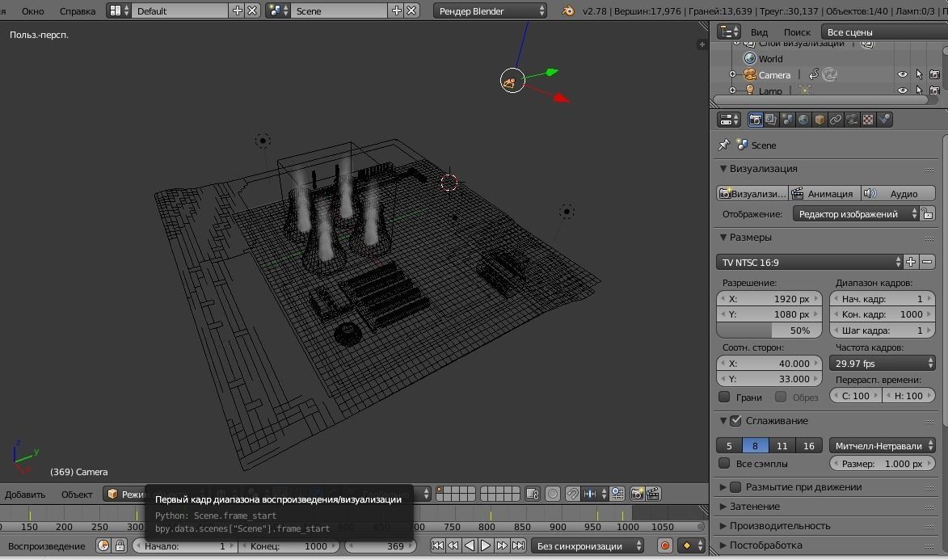Click the proportional editing circle icon
This screenshot has width=948, height=560.
[x=553, y=494]
